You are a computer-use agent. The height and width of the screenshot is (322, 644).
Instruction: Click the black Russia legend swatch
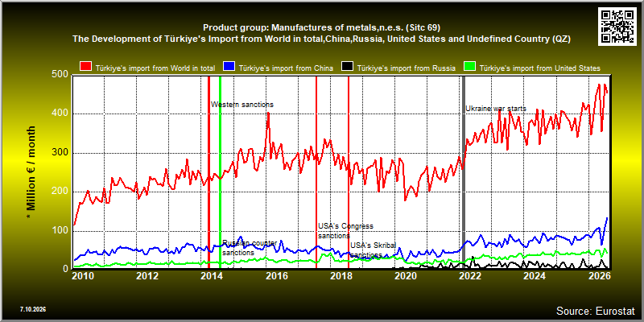[x=349, y=68]
